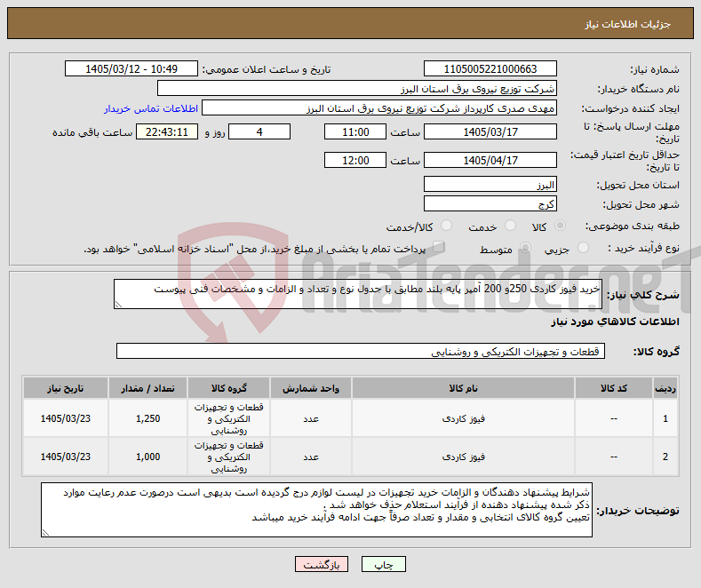The width and height of the screenshot is (701, 588).
Task: Click row 1 need date 1405/03/23
Action: click(65, 418)
